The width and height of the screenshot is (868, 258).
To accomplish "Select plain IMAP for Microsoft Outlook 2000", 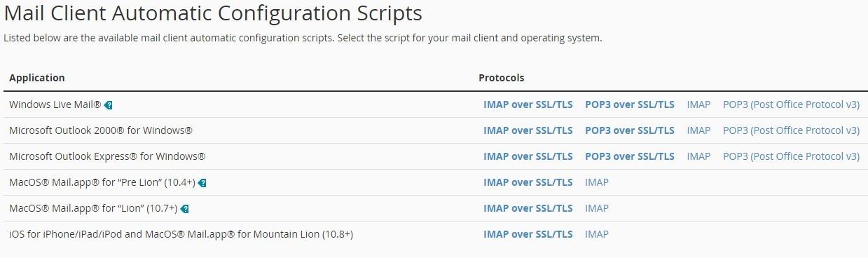I will tap(698, 130).
